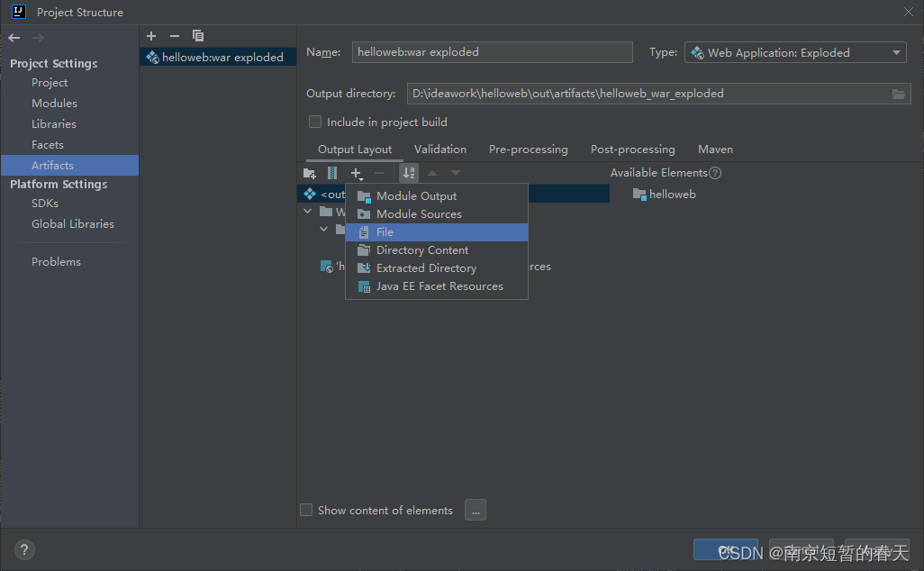Collapse the nested folder chevron

(x=323, y=229)
